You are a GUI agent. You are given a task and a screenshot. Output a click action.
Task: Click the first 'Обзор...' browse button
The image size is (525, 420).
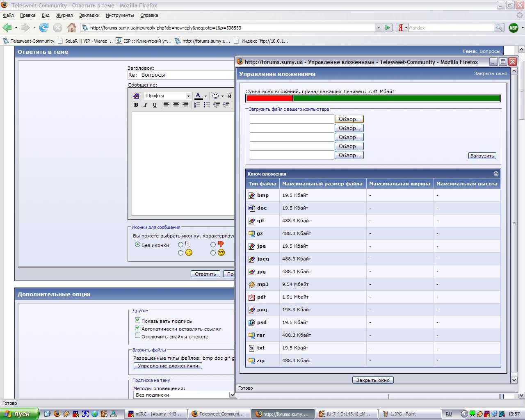349,119
